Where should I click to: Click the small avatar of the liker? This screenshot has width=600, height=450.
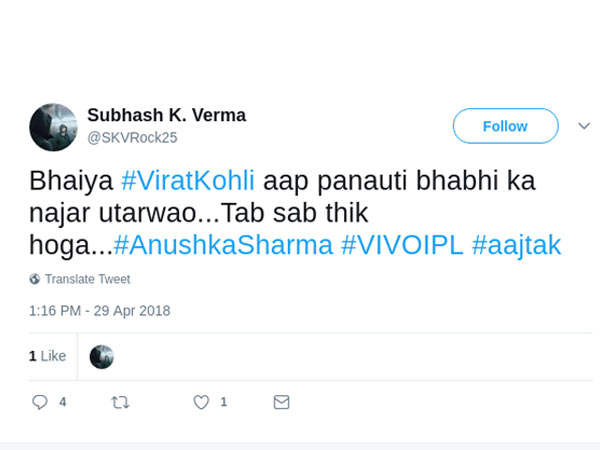[101, 357]
